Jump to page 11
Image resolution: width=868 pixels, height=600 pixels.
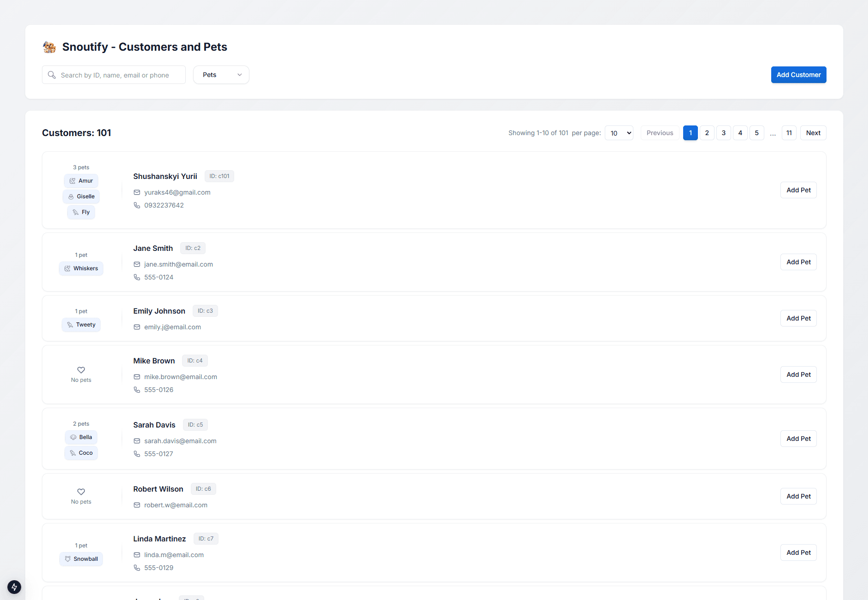pyautogui.click(x=789, y=133)
